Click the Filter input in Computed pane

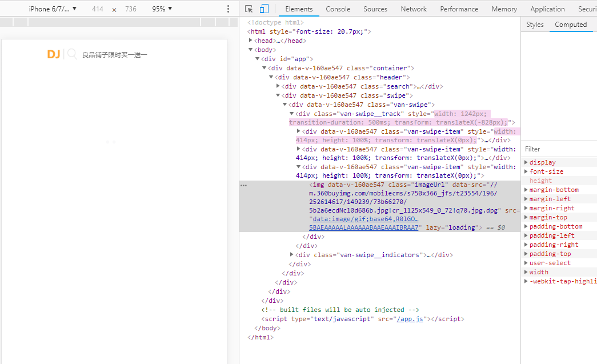pos(559,149)
